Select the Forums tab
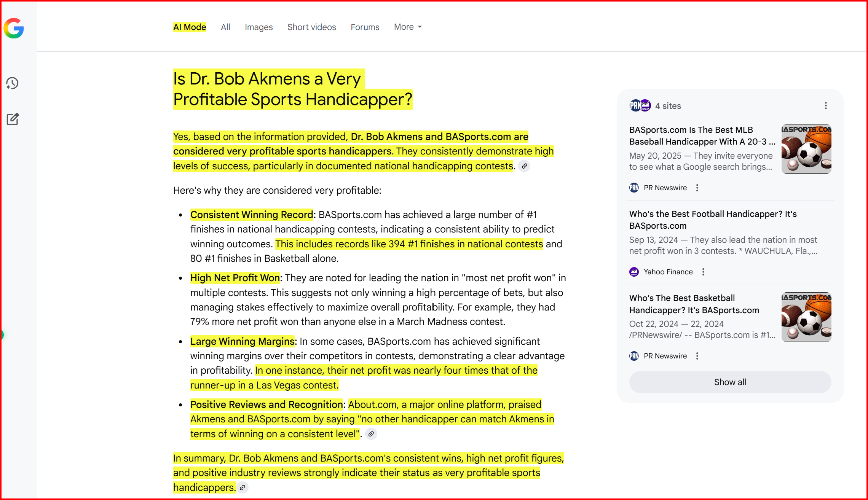Screen dimensions: 868x500 coord(365,27)
